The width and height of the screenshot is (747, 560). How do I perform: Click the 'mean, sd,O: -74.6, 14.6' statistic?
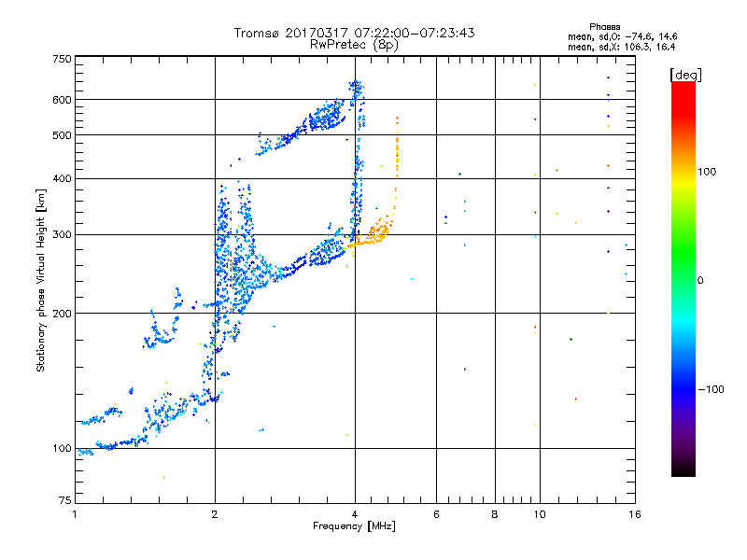pos(622,36)
